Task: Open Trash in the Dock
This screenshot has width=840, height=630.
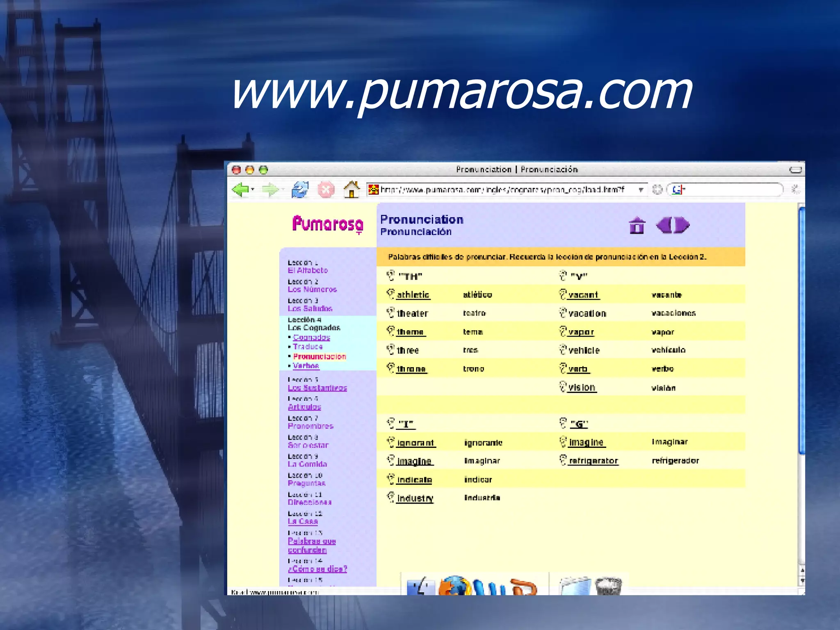Action: [x=609, y=587]
